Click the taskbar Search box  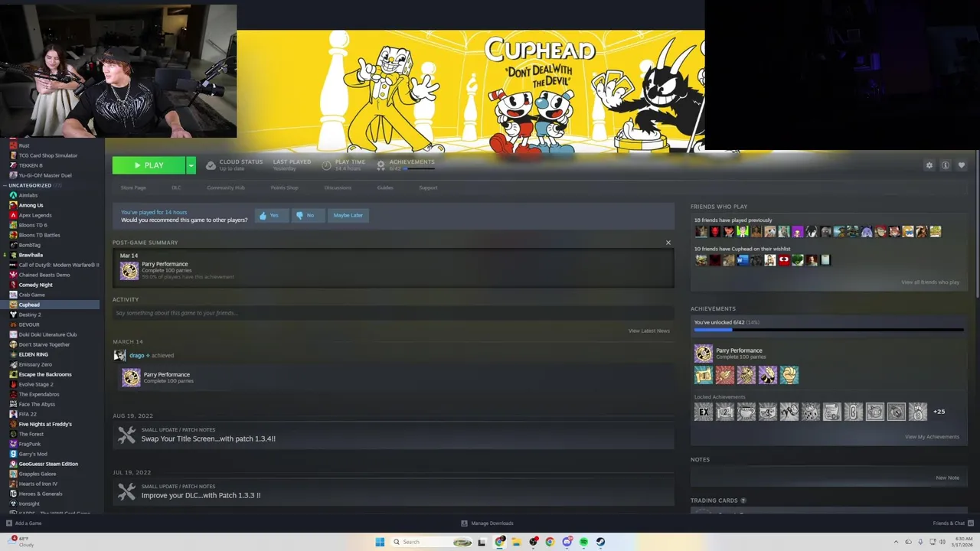click(432, 542)
